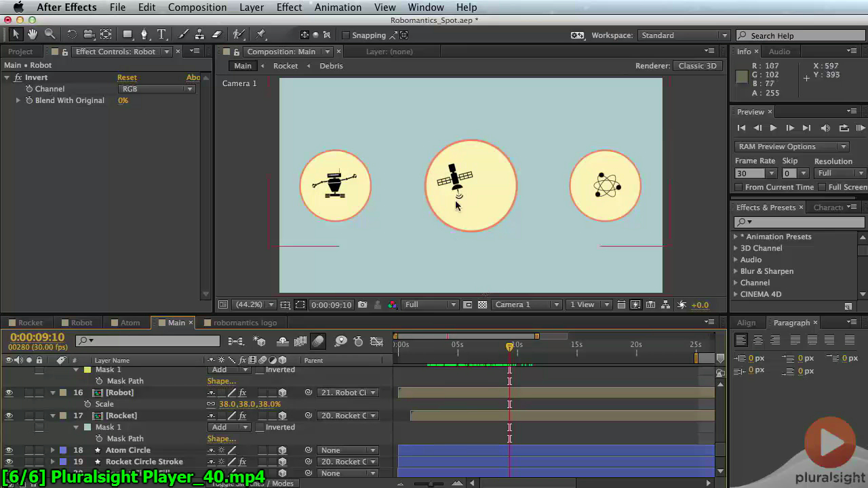Hide the Rocket Circle Stroke layer
Image resolution: width=868 pixels, height=488 pixels.
9,462
